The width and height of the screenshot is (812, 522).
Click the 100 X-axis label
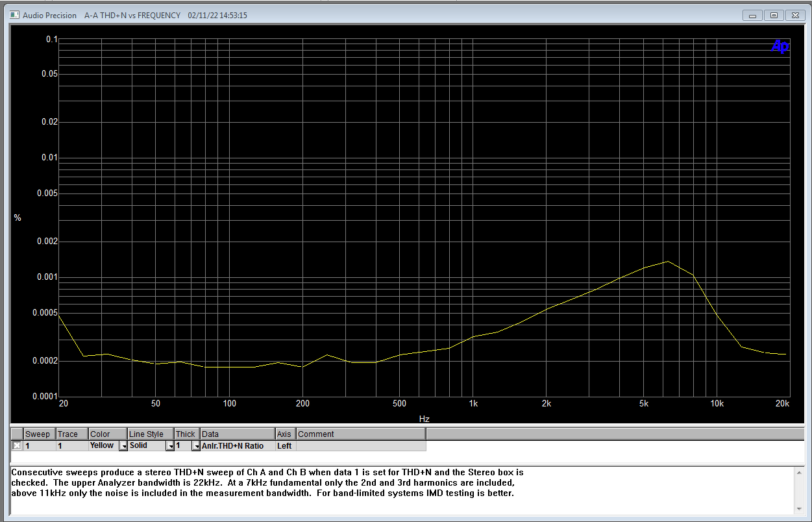point(229,404)
